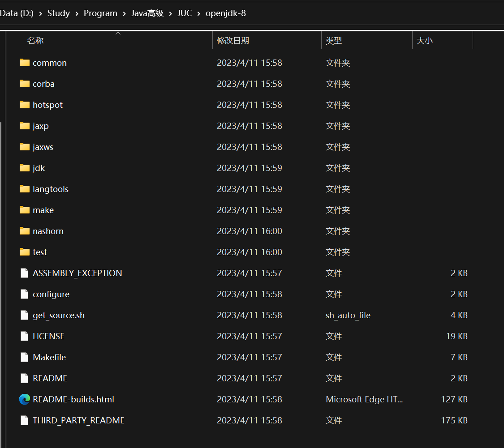Click the README-builds.html Edge icon

(x=25, y=399)
